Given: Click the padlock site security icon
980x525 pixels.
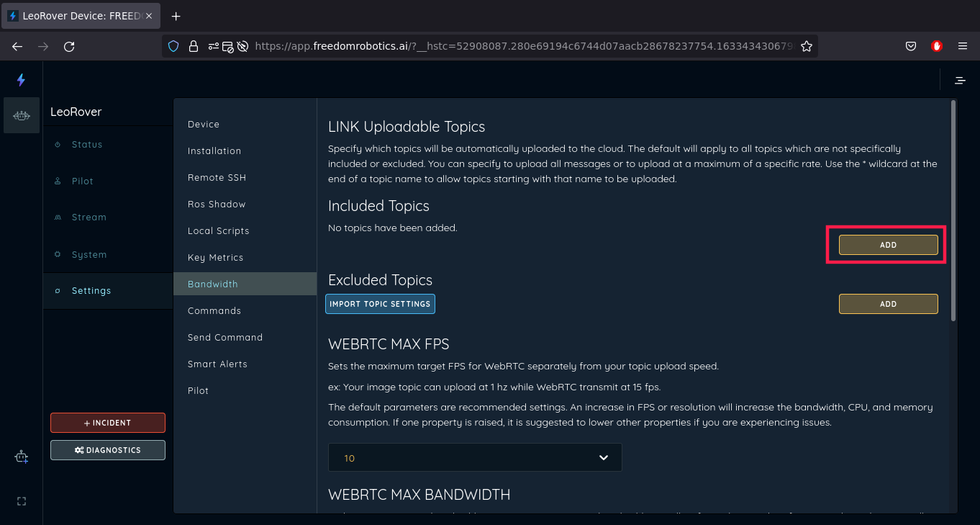Looking at the screenshot, I should (193, 46).
